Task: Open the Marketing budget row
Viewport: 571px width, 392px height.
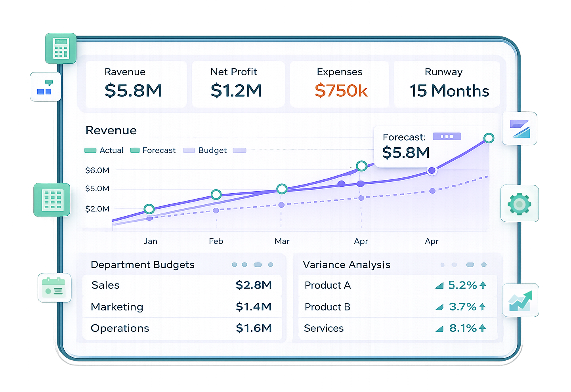Action: (x=181, y=307)
